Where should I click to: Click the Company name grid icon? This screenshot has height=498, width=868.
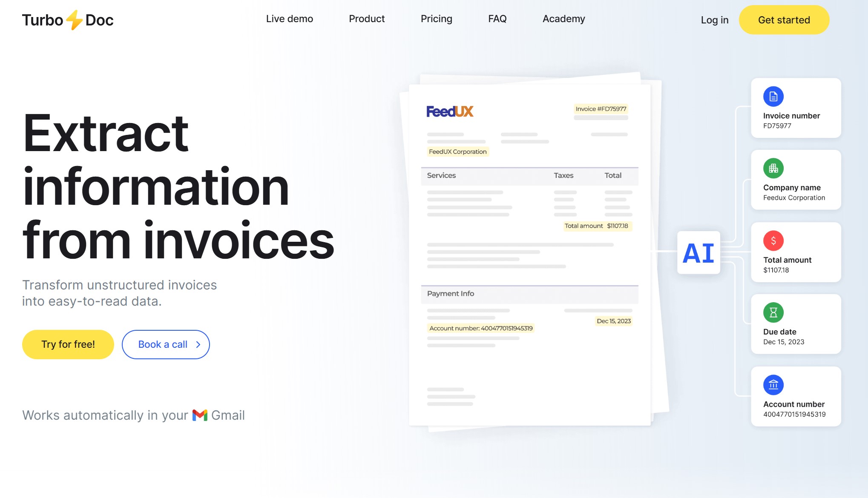click(772, 168)
